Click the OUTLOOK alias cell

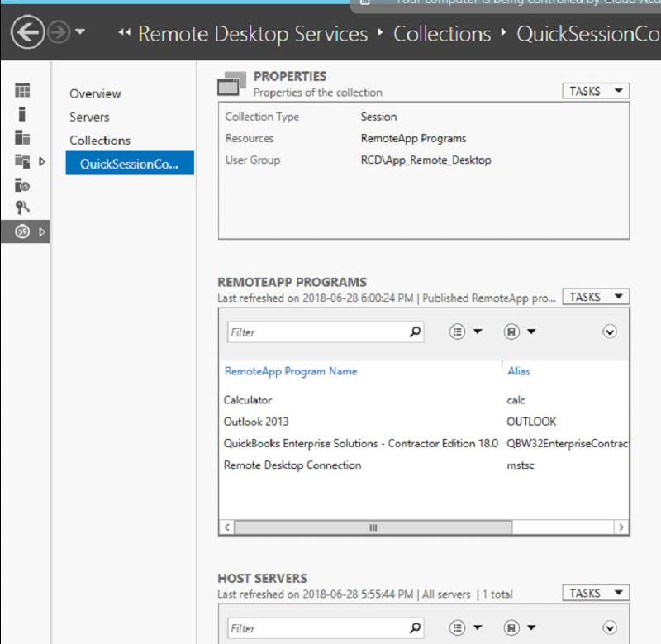tap(531, 422)
